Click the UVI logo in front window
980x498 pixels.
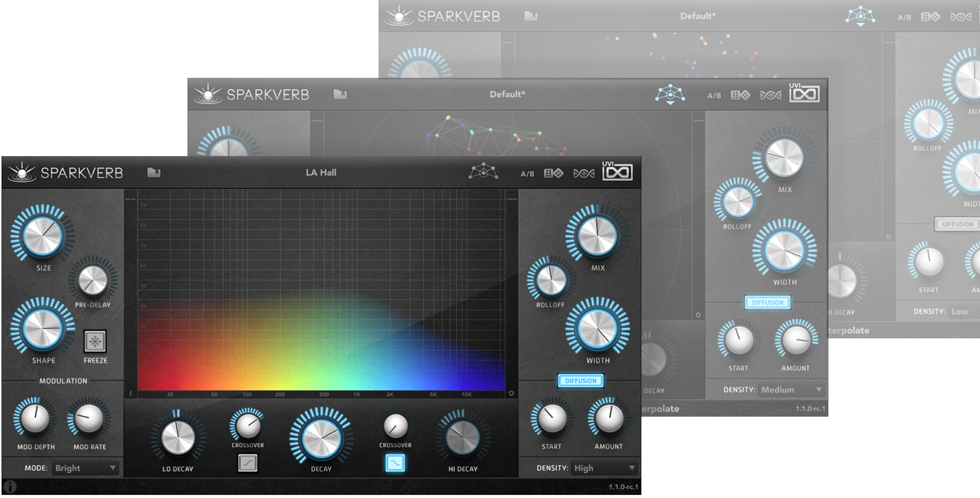pyautogui.click(x=617, y=171)
